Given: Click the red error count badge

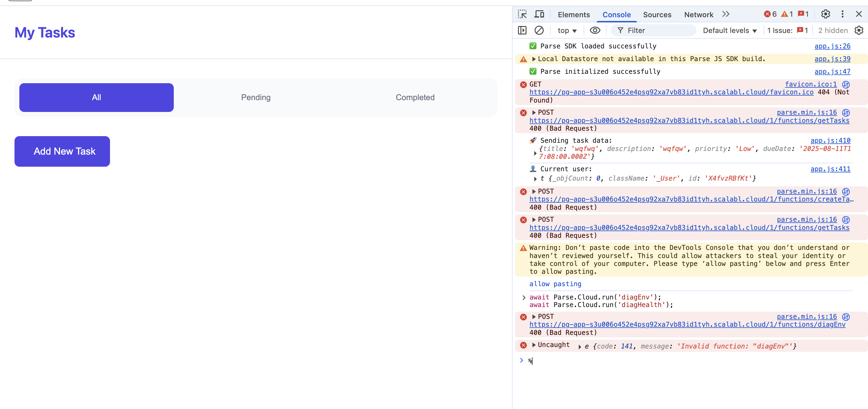Looking at the screenshot, I should [770, 14].
